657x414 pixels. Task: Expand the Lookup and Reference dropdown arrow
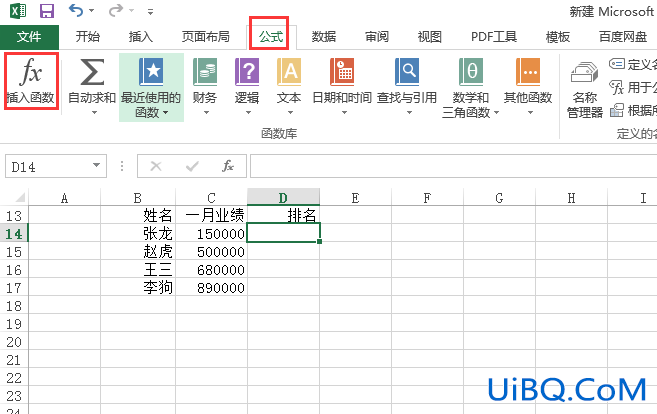tap(409, 112)
